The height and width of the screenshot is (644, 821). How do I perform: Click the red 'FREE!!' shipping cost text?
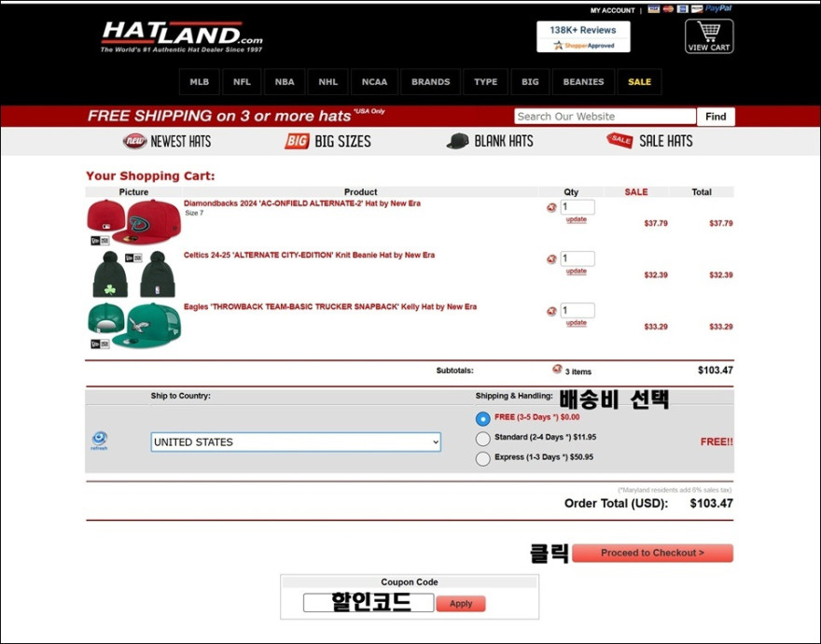[x=717, y=441]
